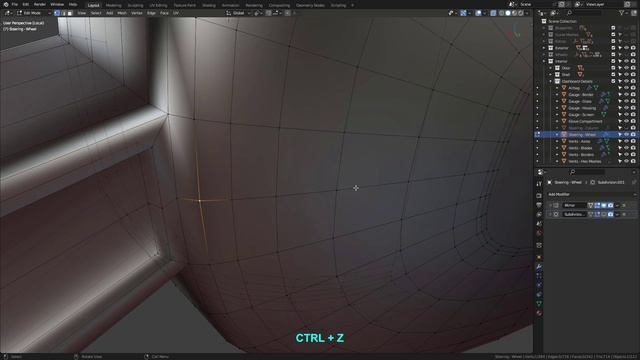Viewport: 640px width, 360px height.
Task: Select Gauge - Housing in outliner
Action: pos(582,108)
